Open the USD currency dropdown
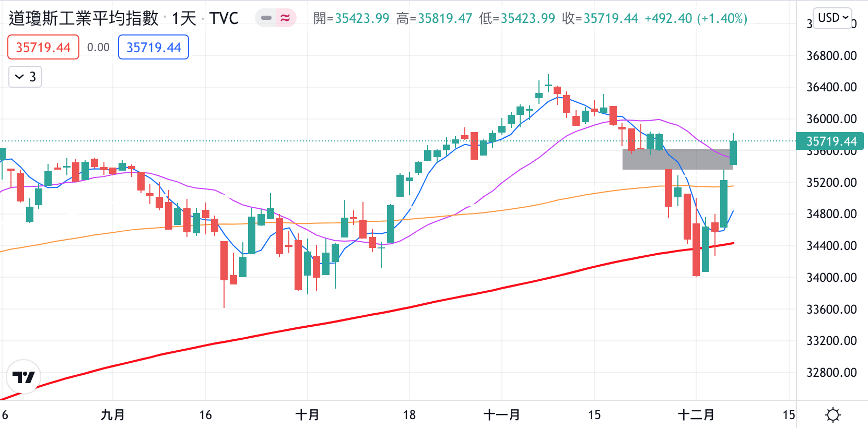This screenshot has height=428, width=868. (x=832, y=18)
